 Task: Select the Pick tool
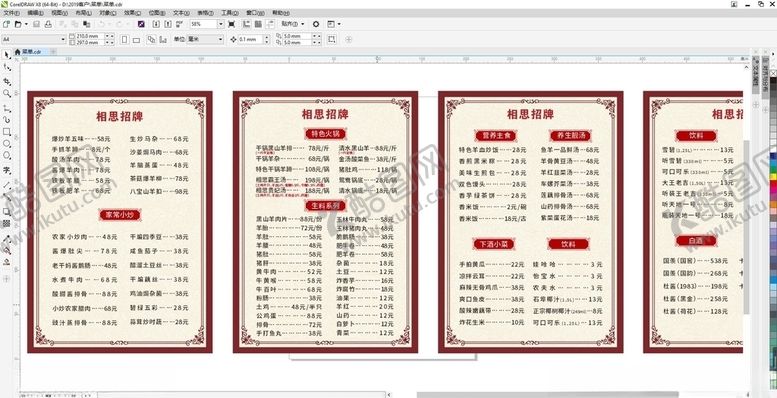6,54
